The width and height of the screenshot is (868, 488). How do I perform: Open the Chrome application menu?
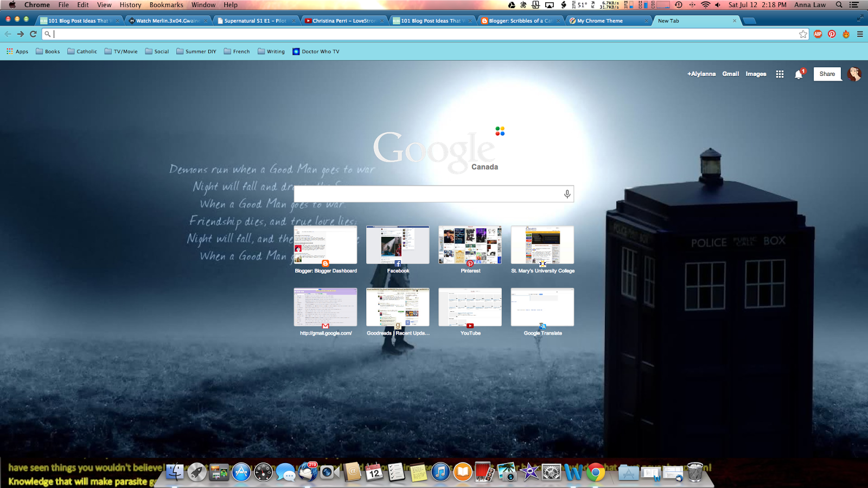(37, 5)
